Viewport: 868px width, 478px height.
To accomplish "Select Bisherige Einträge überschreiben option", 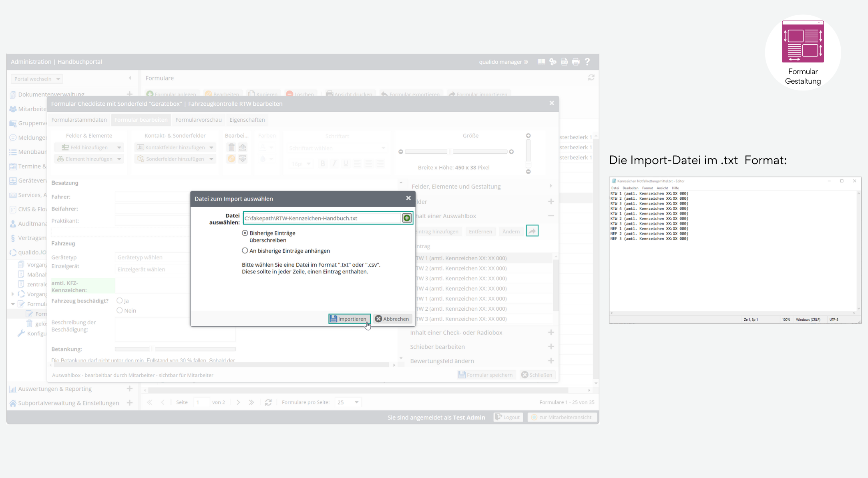I will [x=245, y=233].
